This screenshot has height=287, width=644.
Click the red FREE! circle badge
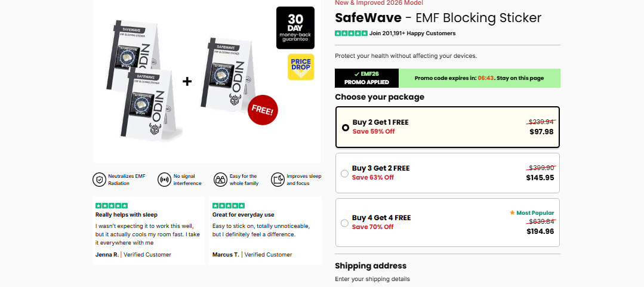coord(263,110)
